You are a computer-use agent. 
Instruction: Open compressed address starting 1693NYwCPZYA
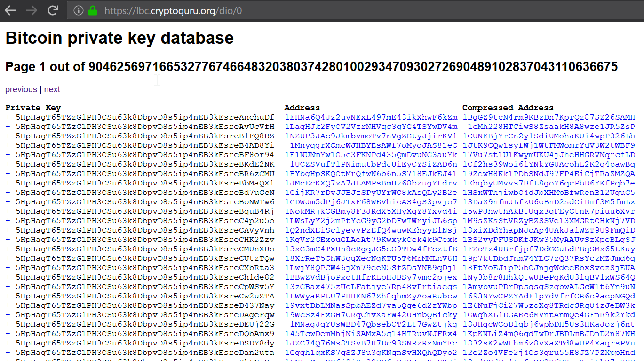click(549, 296)
